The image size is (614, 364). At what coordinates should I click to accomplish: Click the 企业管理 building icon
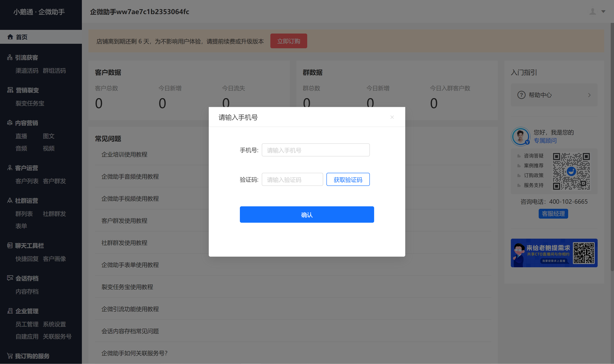point(10,311)
